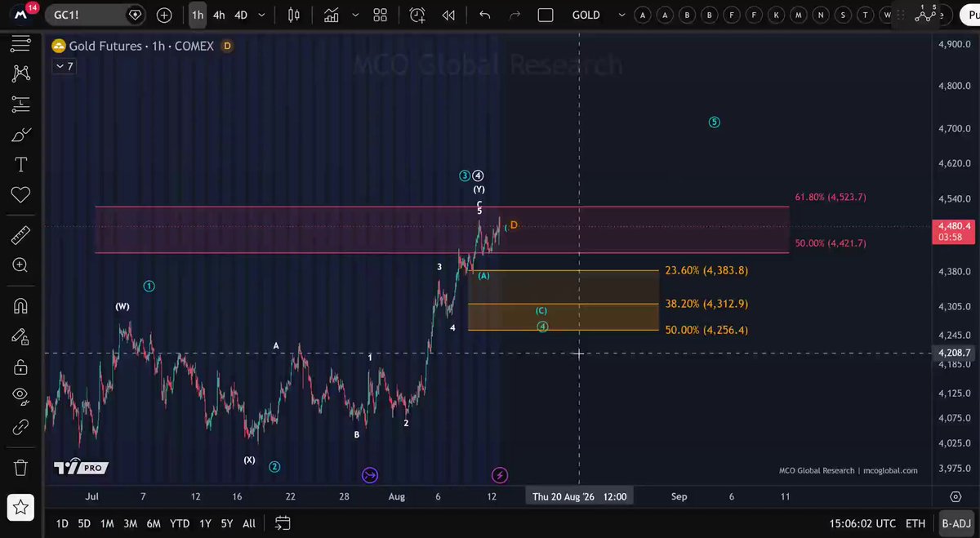
Task: Toggle hide all drawings eye icon
Action: [x=20, y=395]
